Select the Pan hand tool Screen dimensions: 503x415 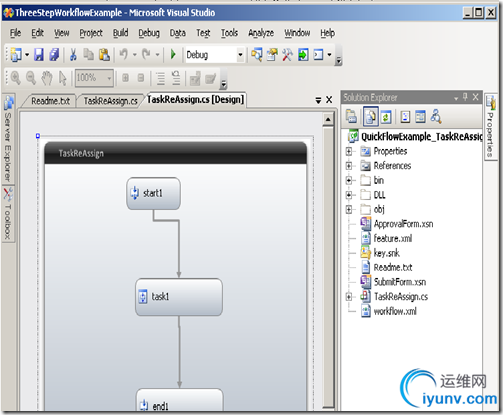click(47, 78)
